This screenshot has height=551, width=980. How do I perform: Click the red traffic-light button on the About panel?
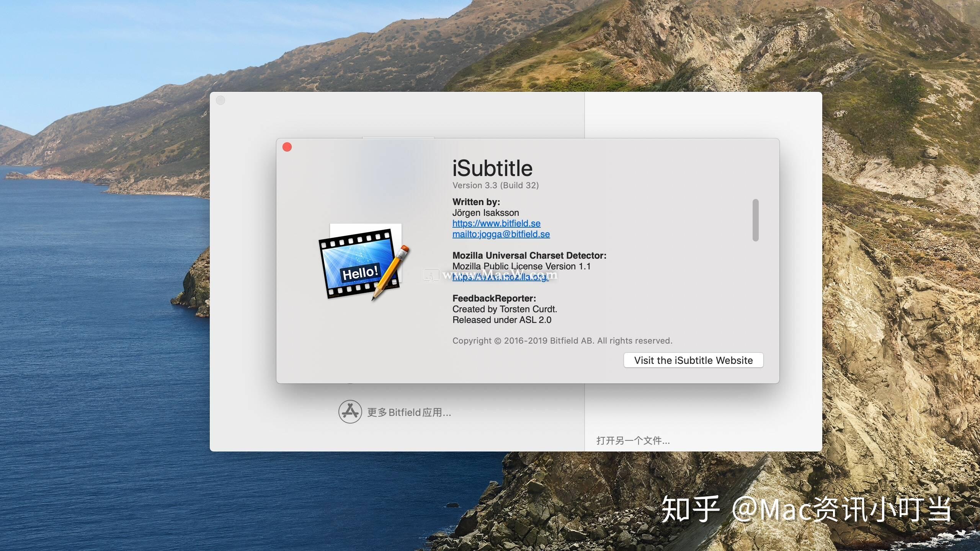287,147
